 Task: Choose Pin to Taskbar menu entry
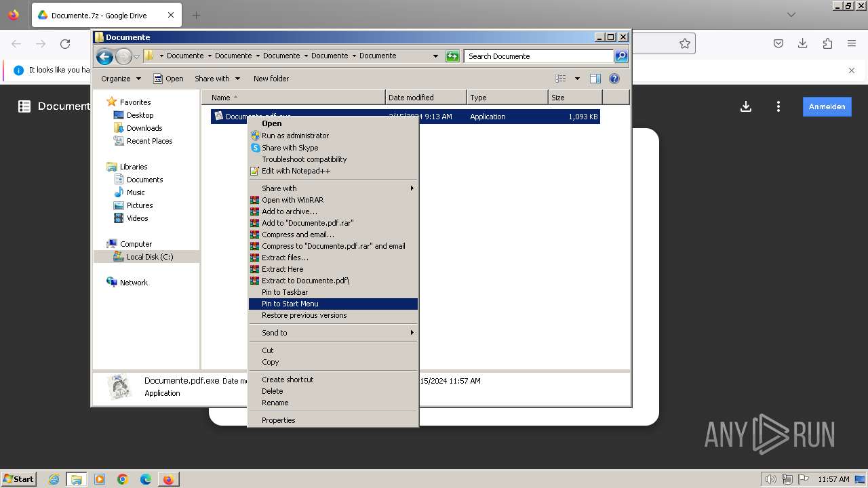(333, 292)
